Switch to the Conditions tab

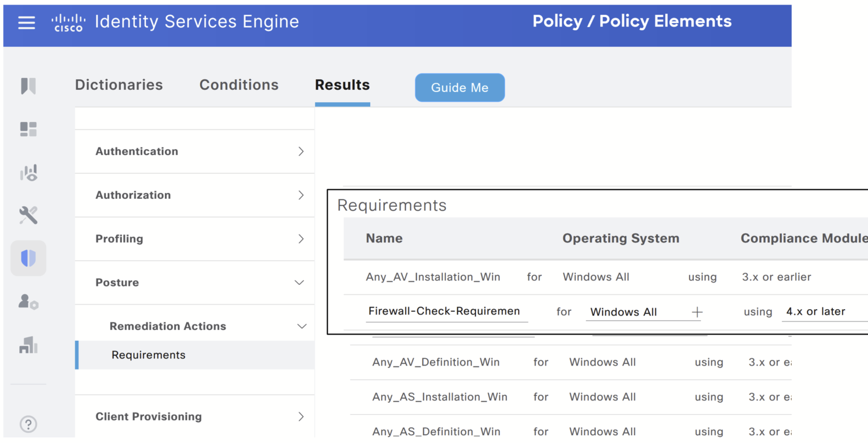(238, 85)
